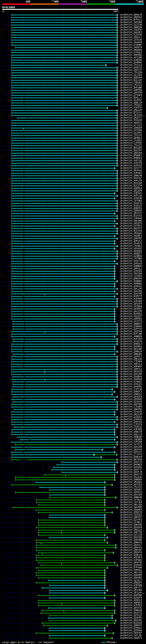Open hit UniRef100_Q9XGF4

[x=131, y=397]
